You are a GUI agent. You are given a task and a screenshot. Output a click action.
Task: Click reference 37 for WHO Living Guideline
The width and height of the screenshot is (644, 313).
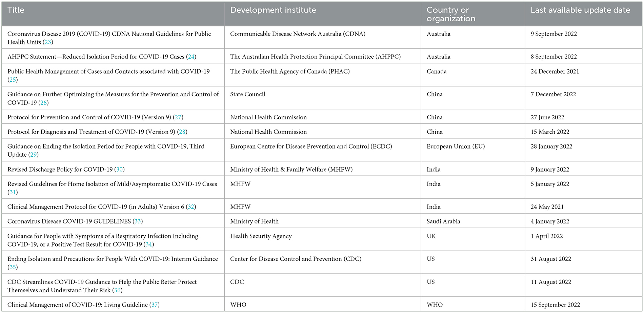pos(154,305)
